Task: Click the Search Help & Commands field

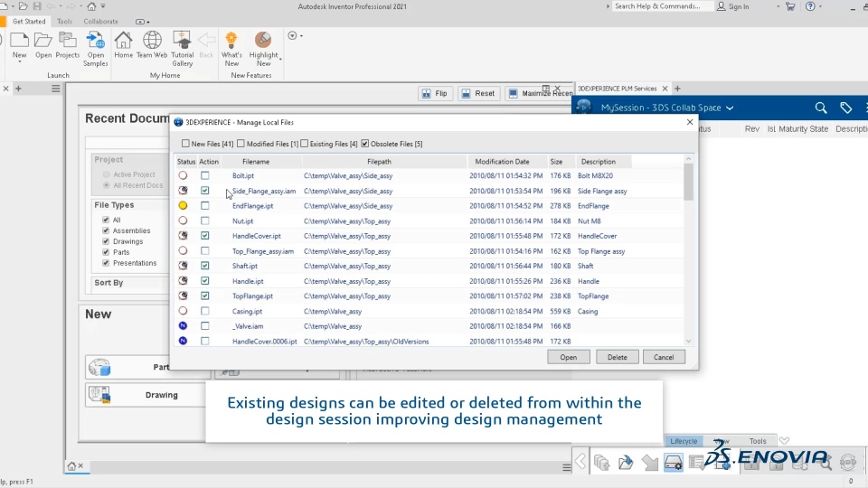Action: [662, 6]
